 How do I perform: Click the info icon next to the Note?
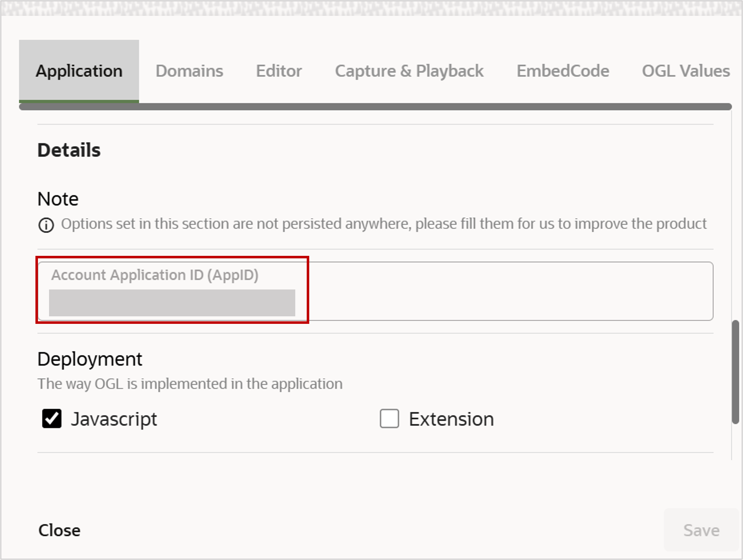46,225
